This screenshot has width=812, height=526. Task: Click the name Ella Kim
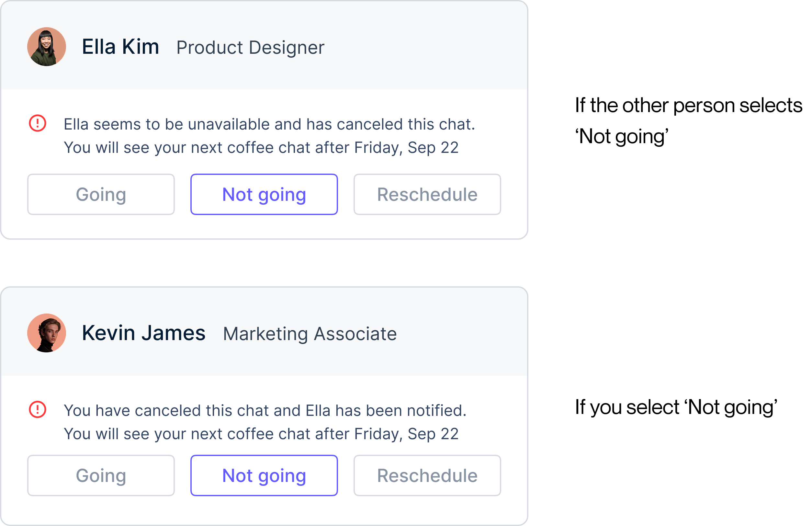120,47
